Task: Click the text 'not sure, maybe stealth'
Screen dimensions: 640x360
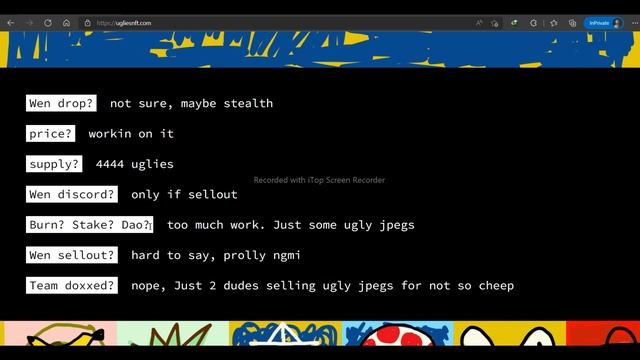Action: pyautogui.click(x=191, y=104)
